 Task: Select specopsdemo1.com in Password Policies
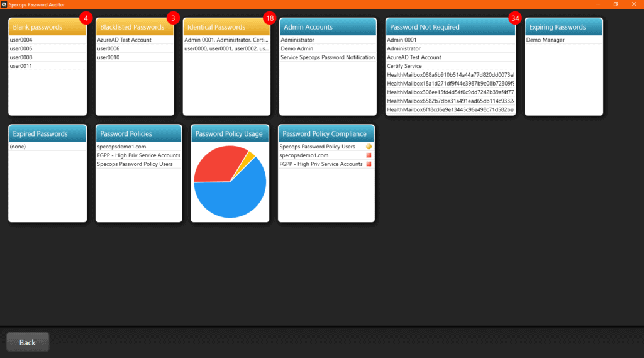pyautogui.click(x=139, y=147)
